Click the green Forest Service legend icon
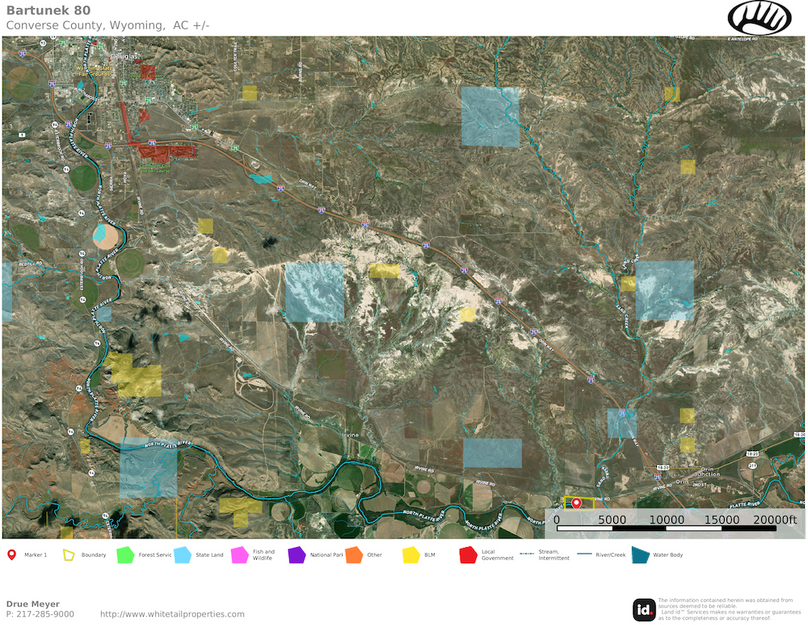 tap(125, 554)
